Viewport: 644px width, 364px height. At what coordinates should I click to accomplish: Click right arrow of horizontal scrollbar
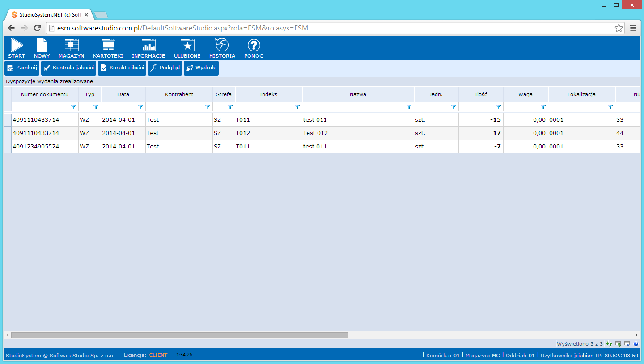click(x=636, y=335)
